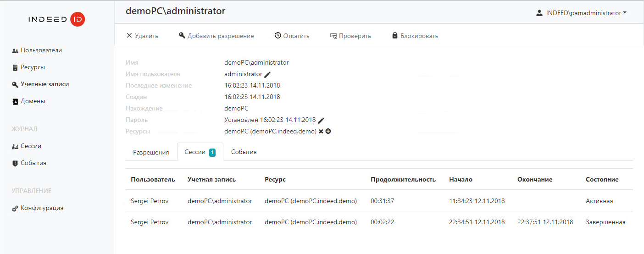Click Блокировать to lock the account
The height and width of the screenshot is (254, 644).
[415, 36]
